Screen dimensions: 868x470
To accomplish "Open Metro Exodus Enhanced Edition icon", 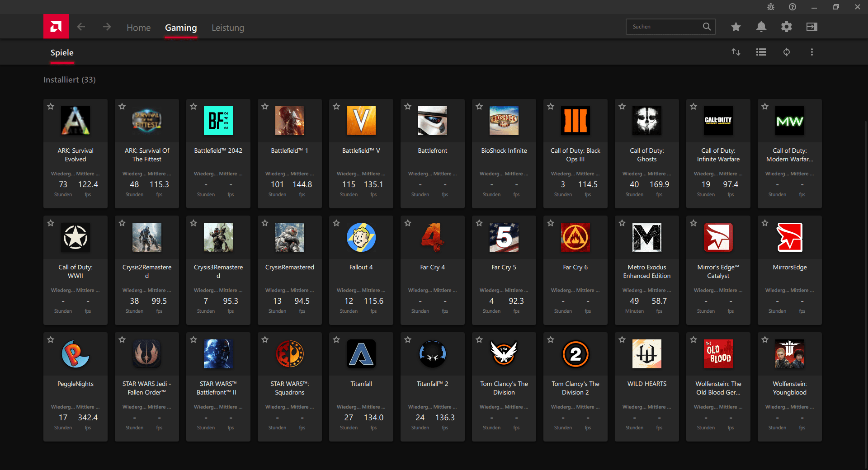I will pos(647,237).
